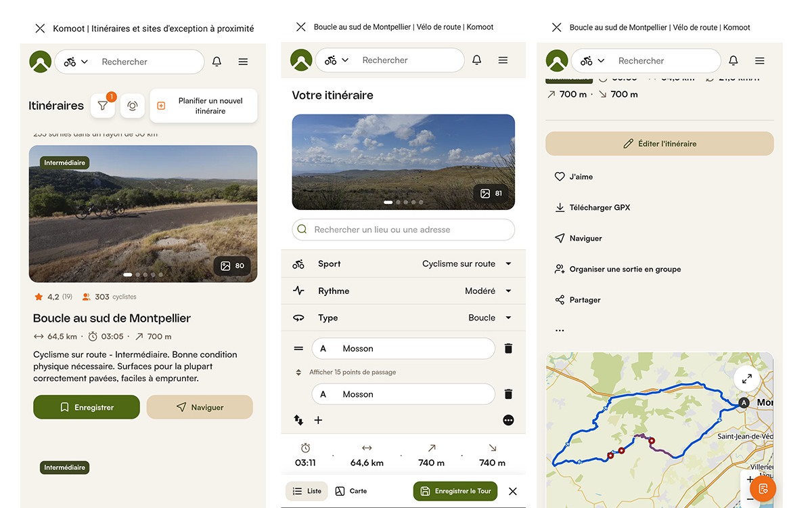Select Organiser une sortie en groupe

[617, 270]
